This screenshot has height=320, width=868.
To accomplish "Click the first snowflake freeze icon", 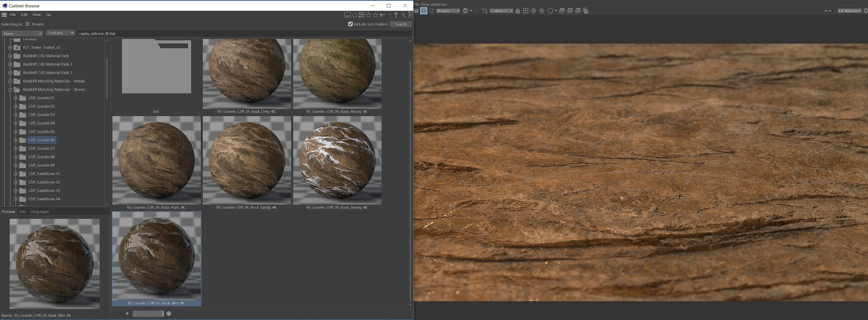I will [x=533, y=10].
